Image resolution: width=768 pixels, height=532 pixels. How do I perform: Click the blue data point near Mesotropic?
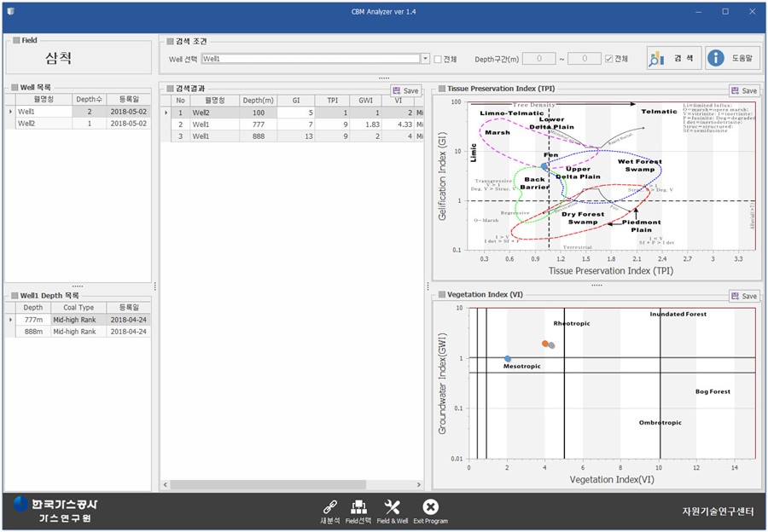pyautogui.click(x=508, y=359)
